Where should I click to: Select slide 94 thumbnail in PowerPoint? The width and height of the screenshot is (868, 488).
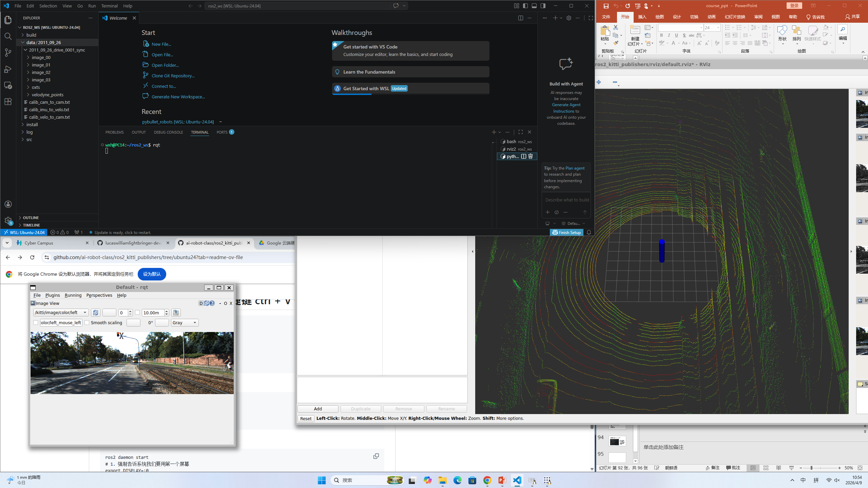point(617,441)
